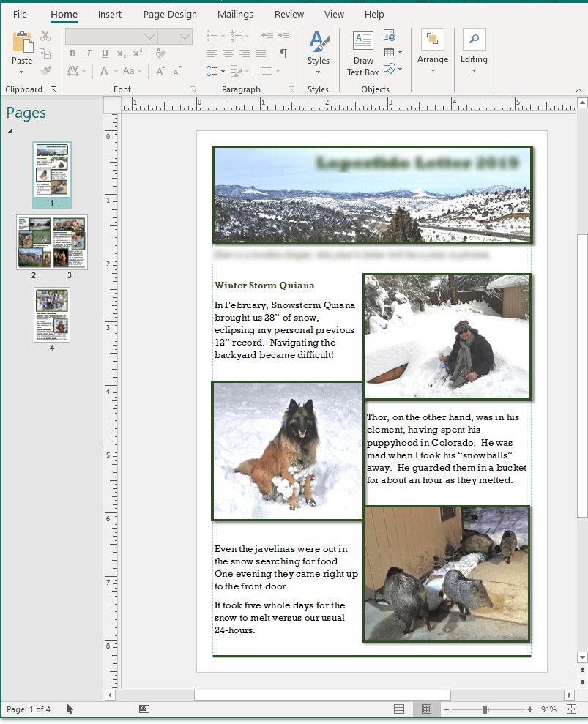Select the page 4 thumbnail
The image size is (588, 724).
pyautogui.click(x=52, y=315)
